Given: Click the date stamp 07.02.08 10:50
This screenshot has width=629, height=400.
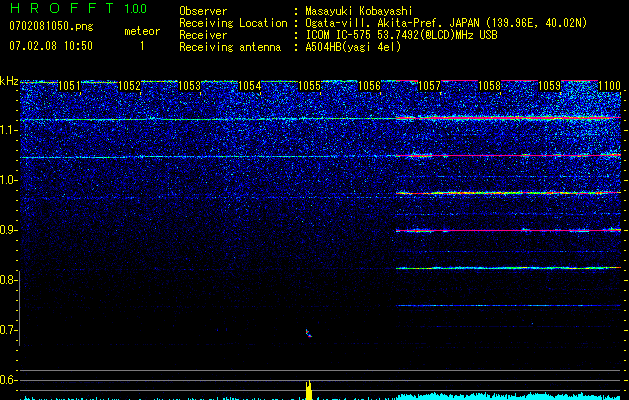Looking at the screenshot, I should click(50, 46).
